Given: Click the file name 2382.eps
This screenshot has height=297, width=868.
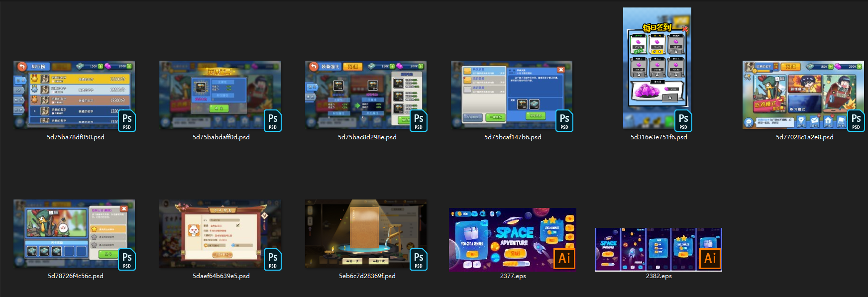Looking at the screenshot, I should (659, 276).
